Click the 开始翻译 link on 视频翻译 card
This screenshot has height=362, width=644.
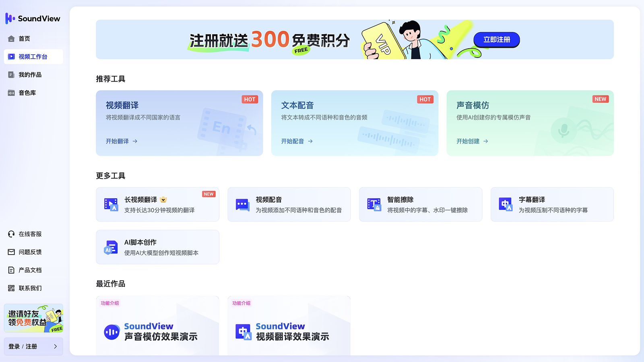(x=120, y=141)
